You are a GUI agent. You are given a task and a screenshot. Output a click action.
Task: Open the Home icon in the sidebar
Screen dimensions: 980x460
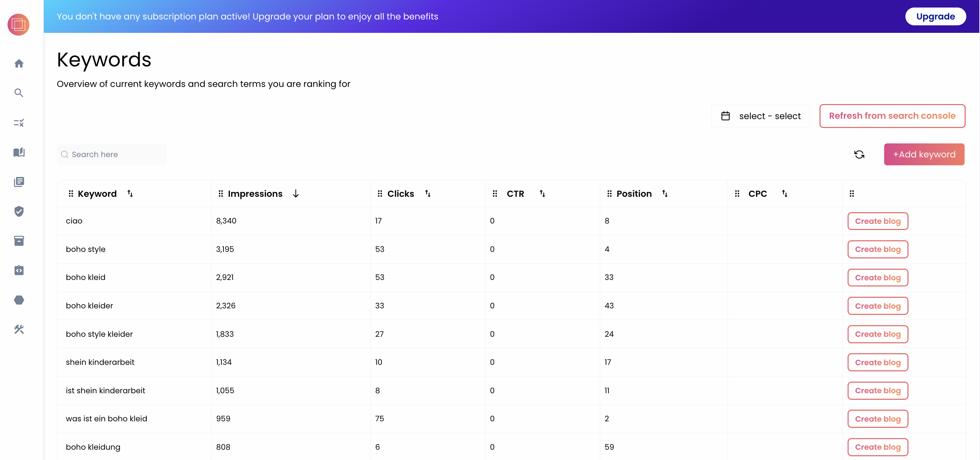tap(18, 63)
